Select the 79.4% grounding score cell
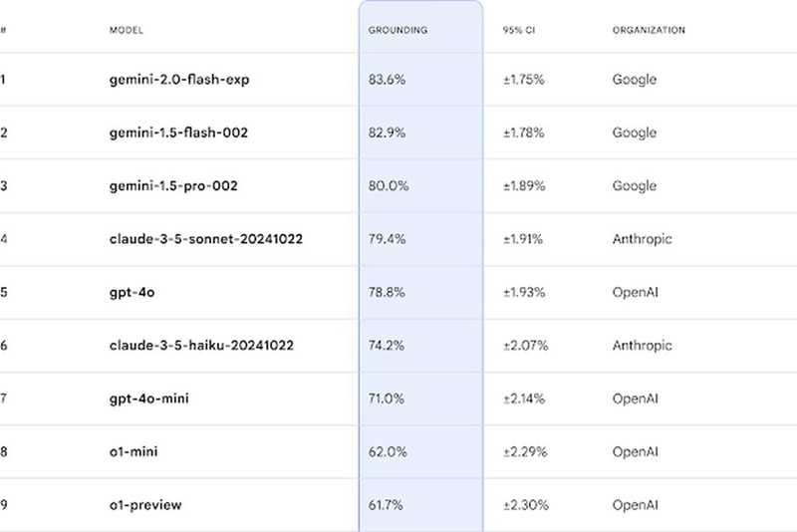 pyautogui.click(x=387, y=239)
